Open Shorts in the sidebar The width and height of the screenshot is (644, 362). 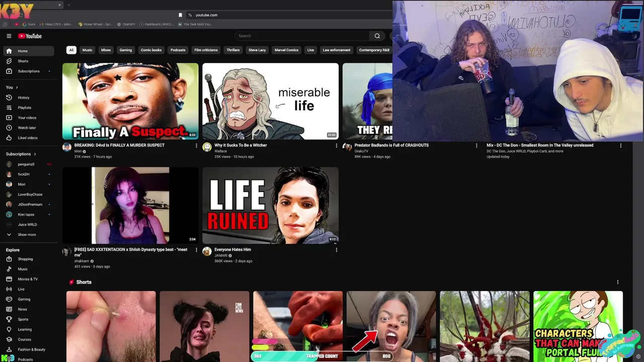pos(29,61)
